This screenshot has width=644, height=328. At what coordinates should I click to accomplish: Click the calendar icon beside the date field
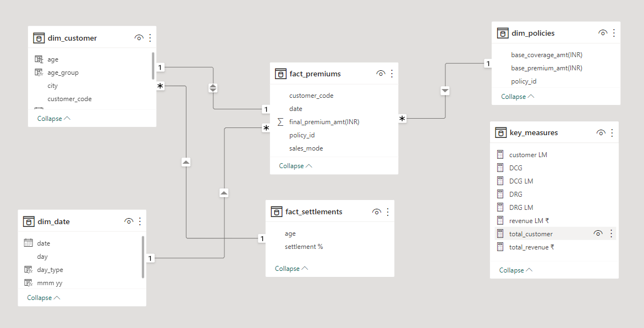(x=28, y=242)
